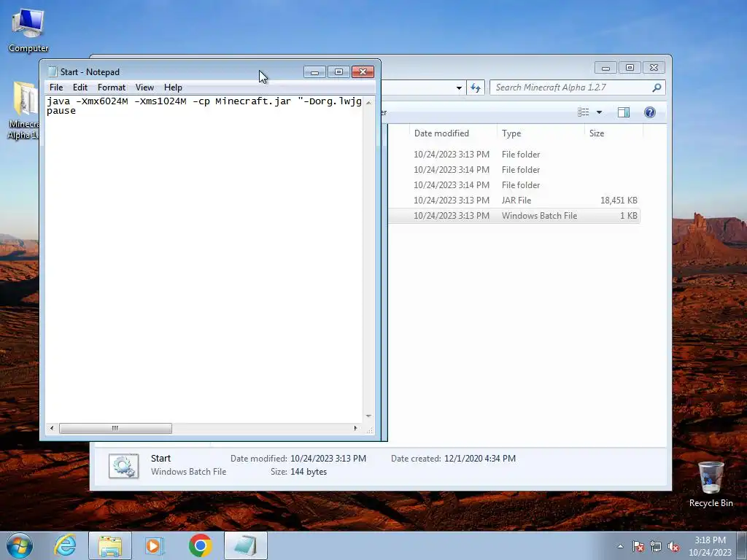This screenshot has height=560, width=747.
Task: Click the Notepad scroll right arrow
Action: (x=355, y=428)
